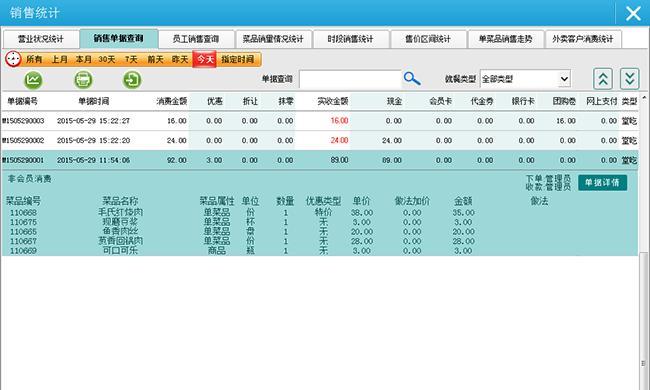Switch to the 营业状况统计 tab
The width and height of the screenshot is (650, 390).
[x=41, y=39]
